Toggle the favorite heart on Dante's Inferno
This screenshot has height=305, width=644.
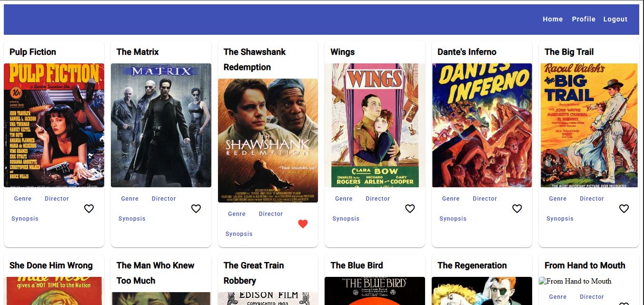517,208
